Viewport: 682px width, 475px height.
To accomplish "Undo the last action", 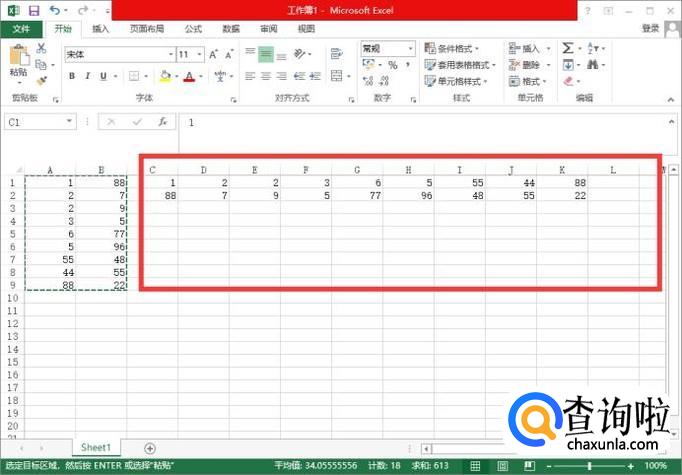I will 54,10.
